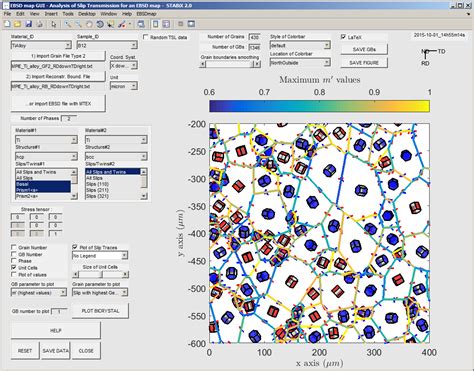Screen dimensions: 474x371
Task: Click the Size of Unit Cells slider
Action: point(100,274)
